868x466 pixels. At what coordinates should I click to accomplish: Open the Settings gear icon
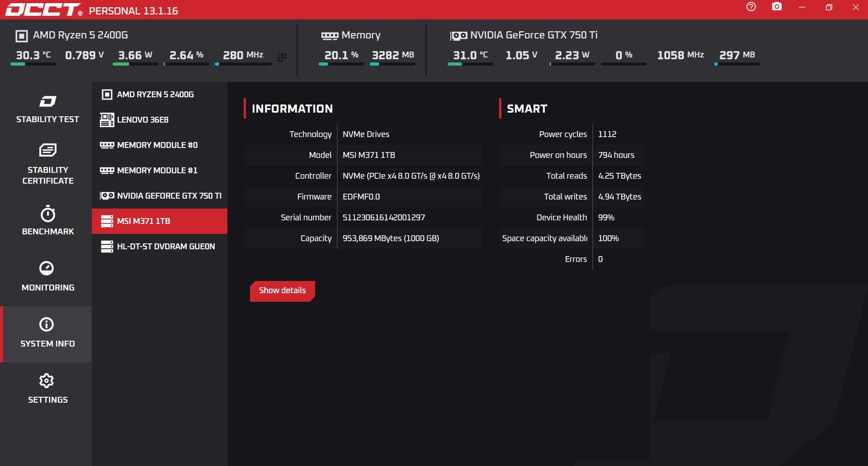tap(47, 380)
